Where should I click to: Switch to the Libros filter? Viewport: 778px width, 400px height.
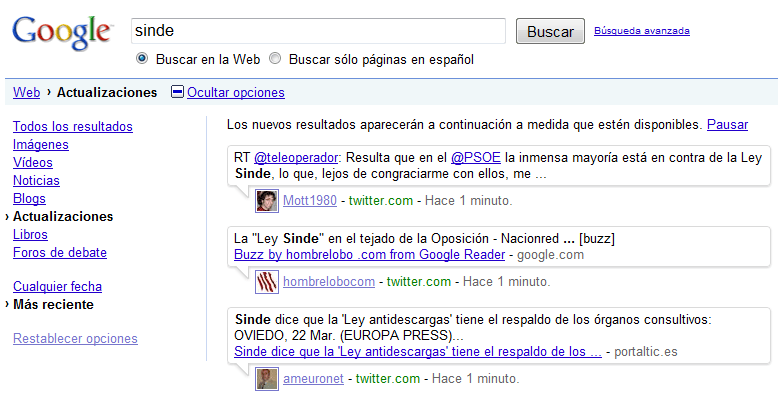click(x=30, y=234)
